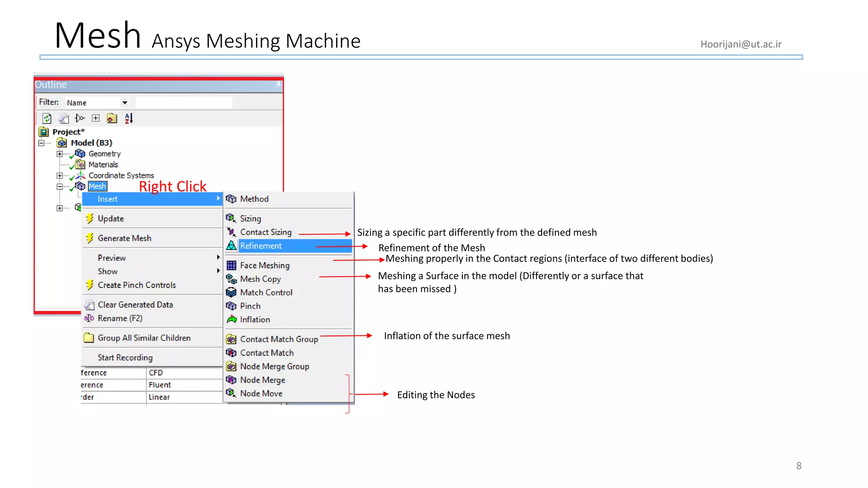Image resolution: width=868 pixels, height=488 pixels.
Task: Click the filter text input field
Action: pos(184,103)
